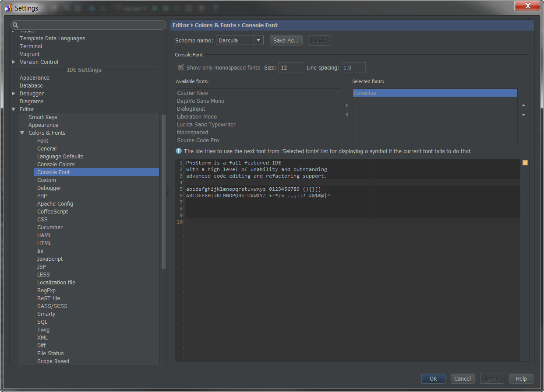
Task: Open SQL color settings
Action: [x=42, y=322]
